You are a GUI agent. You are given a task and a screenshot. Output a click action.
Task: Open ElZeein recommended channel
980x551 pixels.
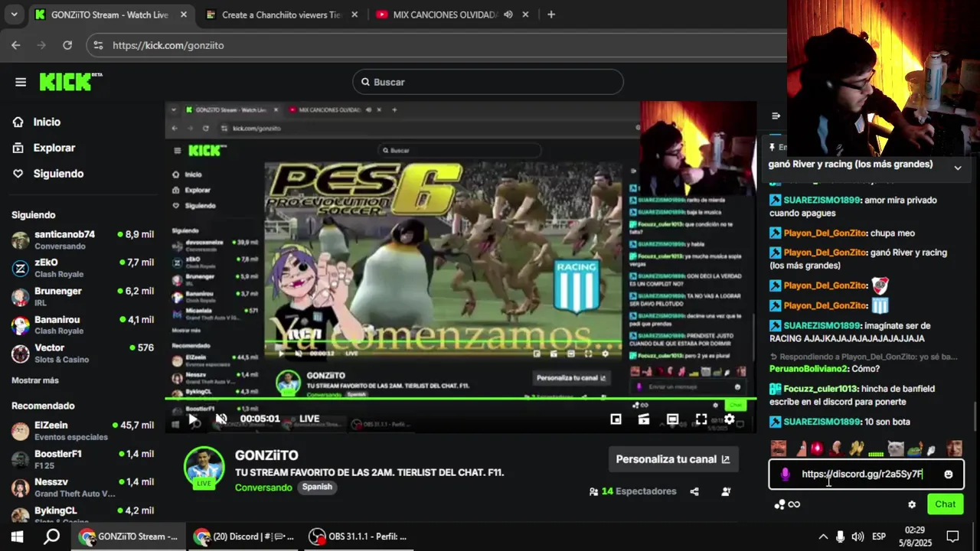pyautogui.click(x=83, y=431)
